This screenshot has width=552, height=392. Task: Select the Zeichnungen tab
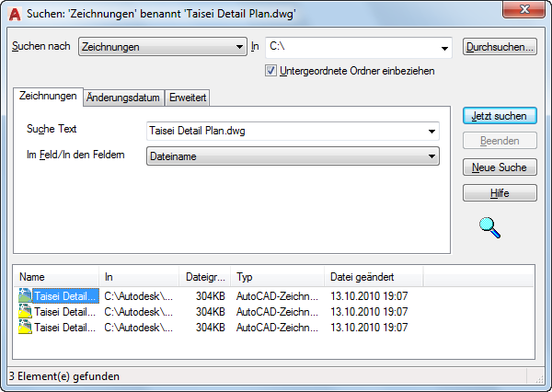click(x=48, y=96)
